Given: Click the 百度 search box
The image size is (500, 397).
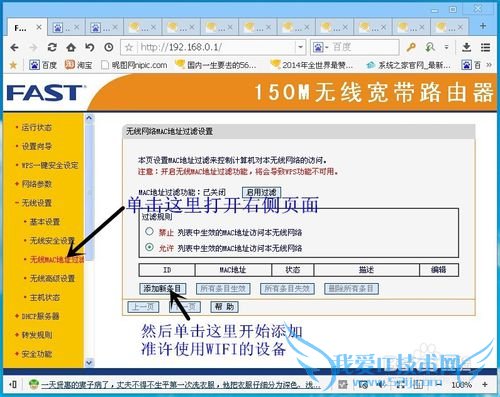Looking at the screenshot, I should (364, 47).
